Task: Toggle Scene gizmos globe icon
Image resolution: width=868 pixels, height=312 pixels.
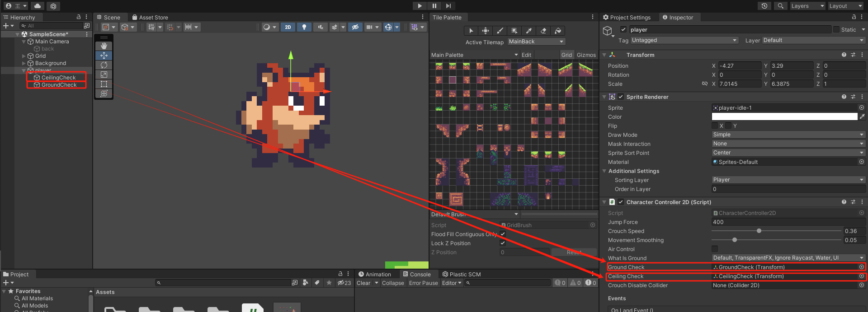Action: pyautogui.click(x=388, y=27)
